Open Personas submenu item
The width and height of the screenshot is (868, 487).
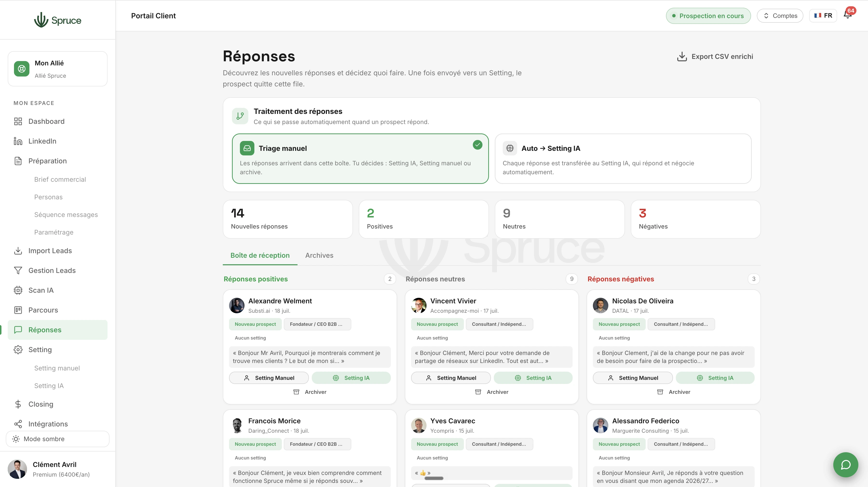coord(48,197)
